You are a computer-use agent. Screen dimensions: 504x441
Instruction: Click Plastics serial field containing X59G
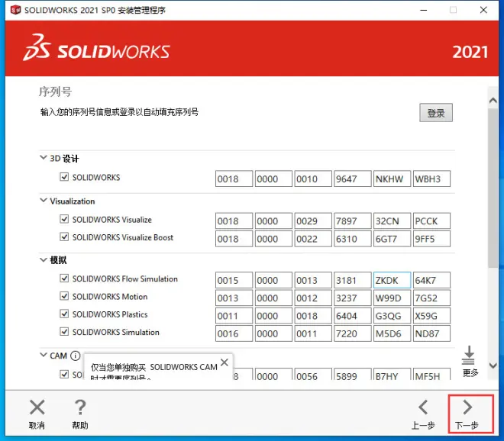coord(431,316)
